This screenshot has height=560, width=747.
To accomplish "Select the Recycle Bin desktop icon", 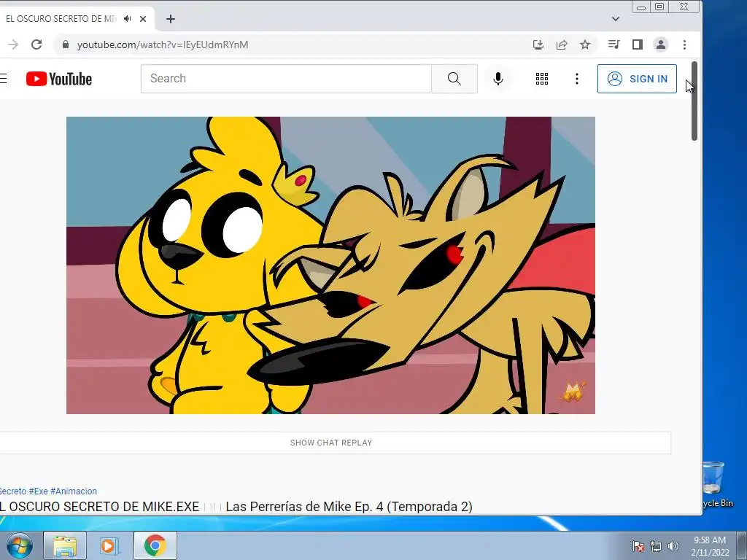I will click(717, 484).
